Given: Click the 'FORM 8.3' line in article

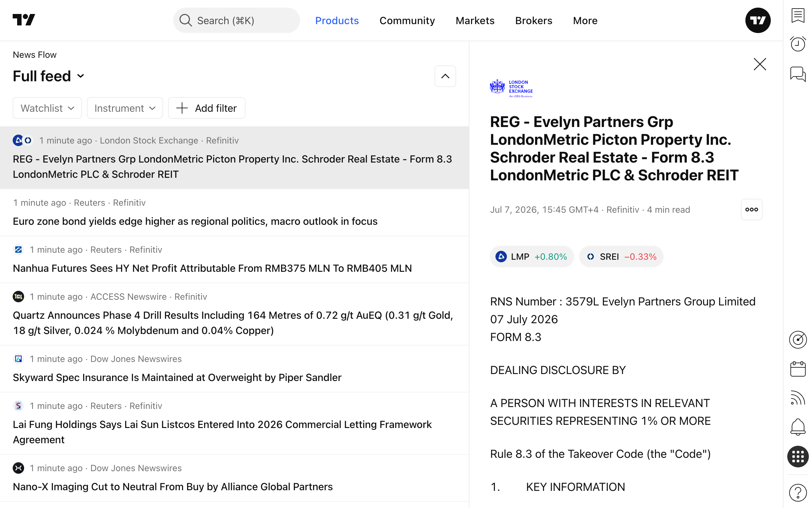Looking at the screenshot, I should pos(516,337).
